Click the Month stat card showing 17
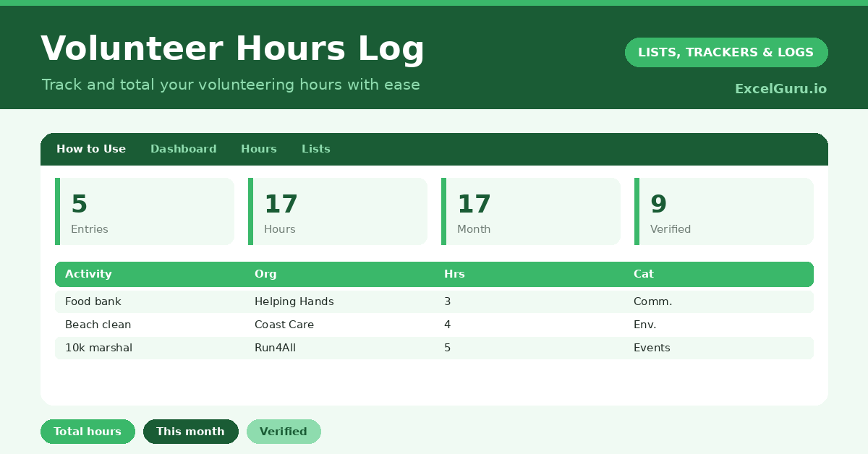The height and width of the screenshot is (454, 868). coord(531,211)
